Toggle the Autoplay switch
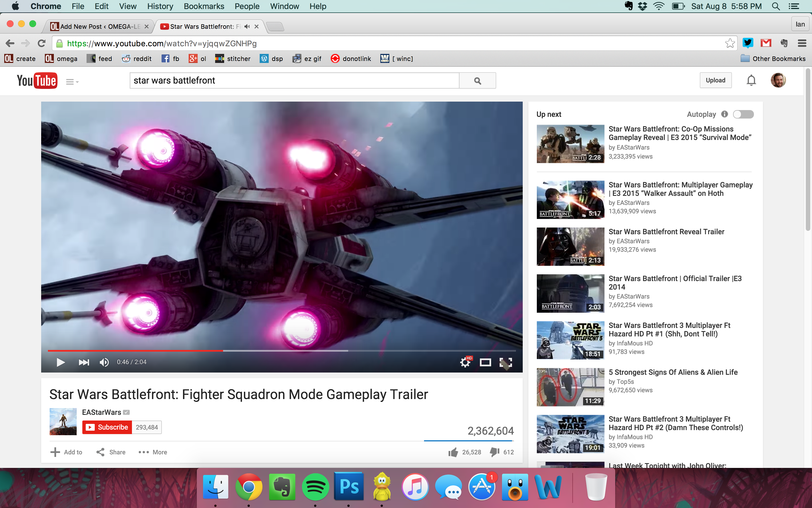 click(x=743, y=114)
